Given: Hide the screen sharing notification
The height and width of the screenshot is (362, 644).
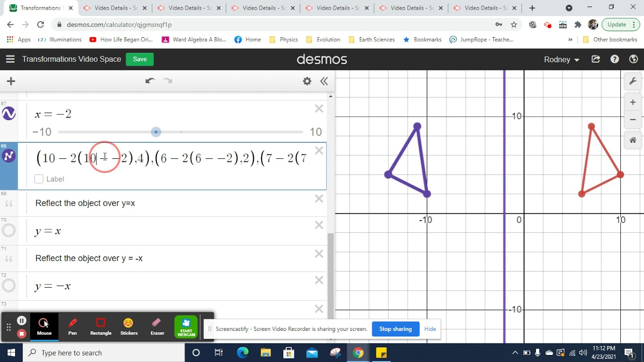Looking at the screenshot, I should click(x=430, y=329).
